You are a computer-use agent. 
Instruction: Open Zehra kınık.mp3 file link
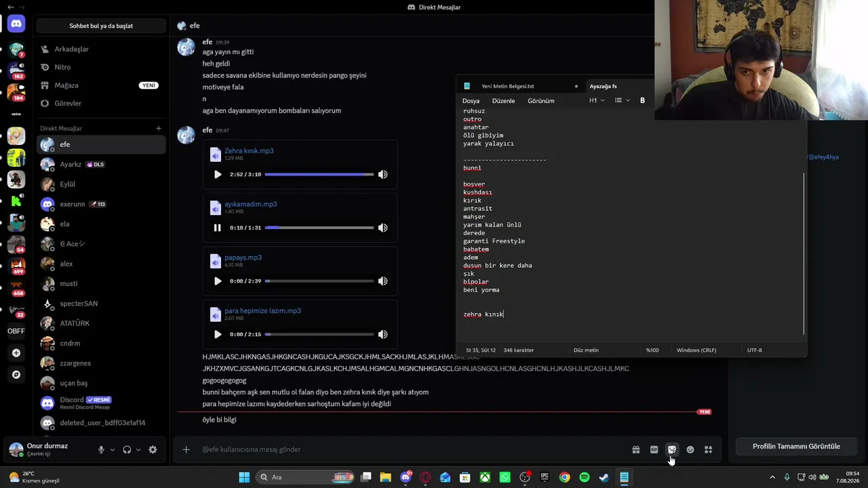click(x=249, y=150)
